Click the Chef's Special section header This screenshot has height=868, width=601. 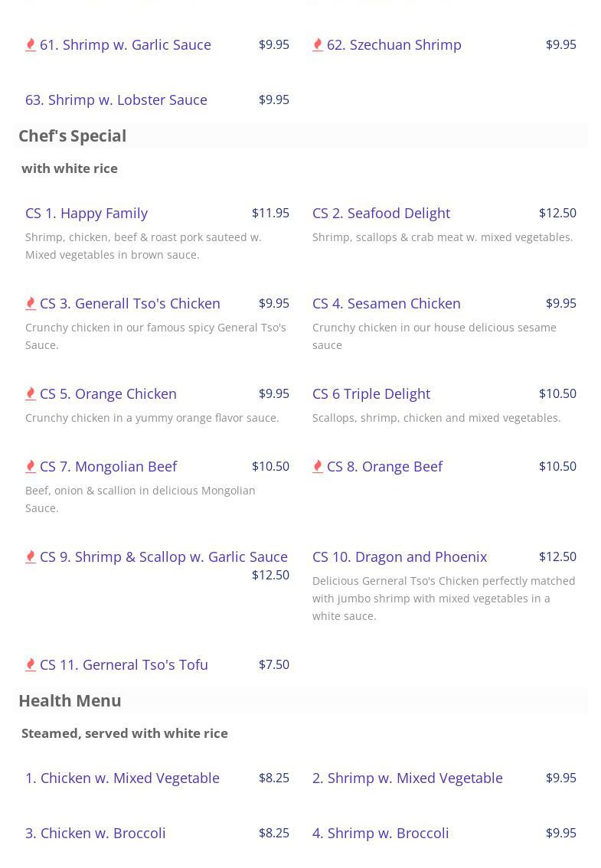coord(73,135)
